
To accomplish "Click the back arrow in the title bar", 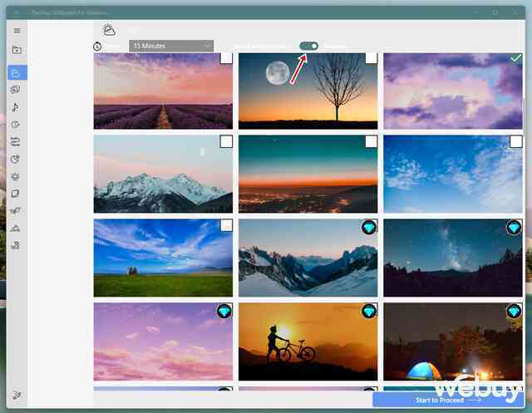I will point(17,12).
